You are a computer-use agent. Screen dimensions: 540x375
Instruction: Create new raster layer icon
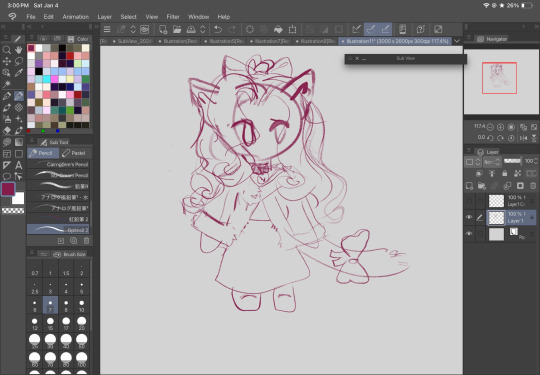(x=469, y=186)
